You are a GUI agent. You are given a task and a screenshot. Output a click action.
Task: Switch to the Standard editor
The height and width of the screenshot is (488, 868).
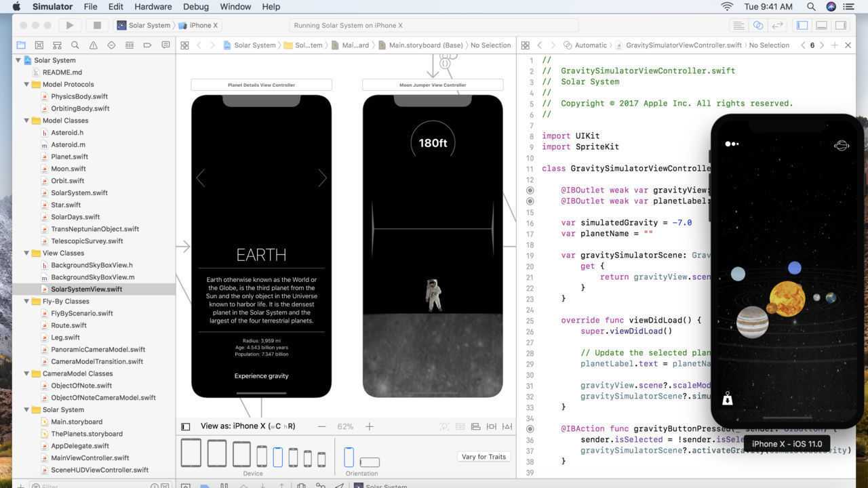(739, 25)
